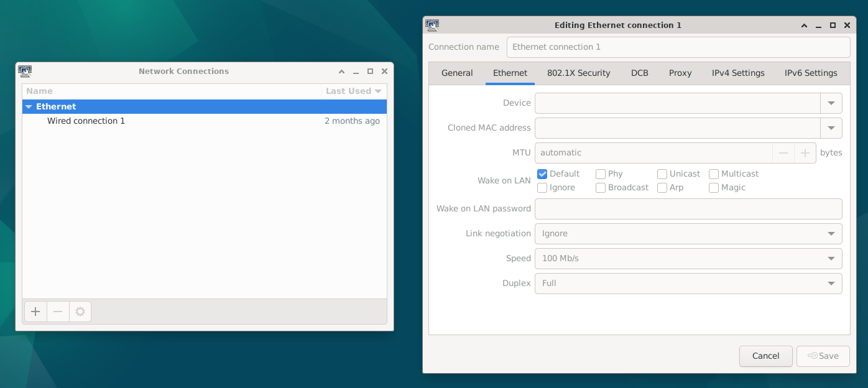Decrease MTU with the minus stepper
The height and width of the screenshot is (388, 868).
[x=783, y=153]
